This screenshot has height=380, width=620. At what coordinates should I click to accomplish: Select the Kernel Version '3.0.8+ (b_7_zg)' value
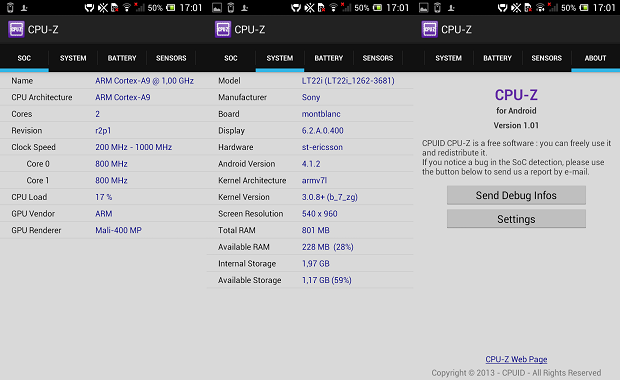pos(329,197)
